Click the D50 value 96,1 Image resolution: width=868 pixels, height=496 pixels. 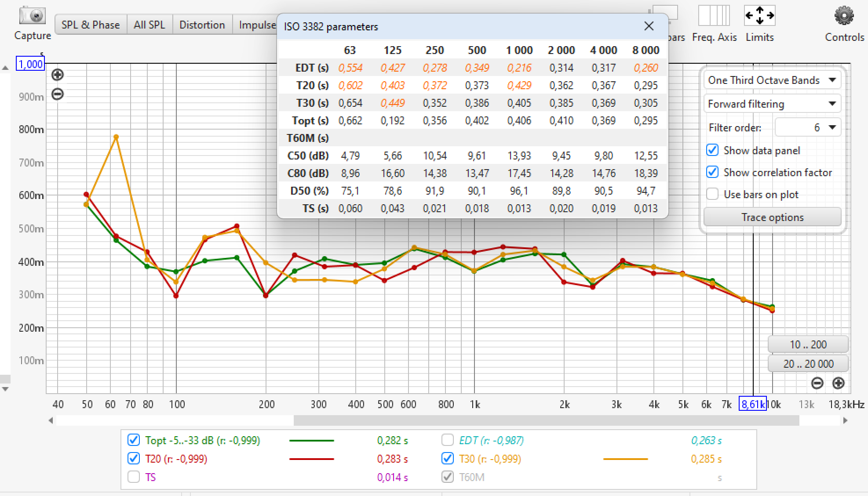[x=519, y=191]
